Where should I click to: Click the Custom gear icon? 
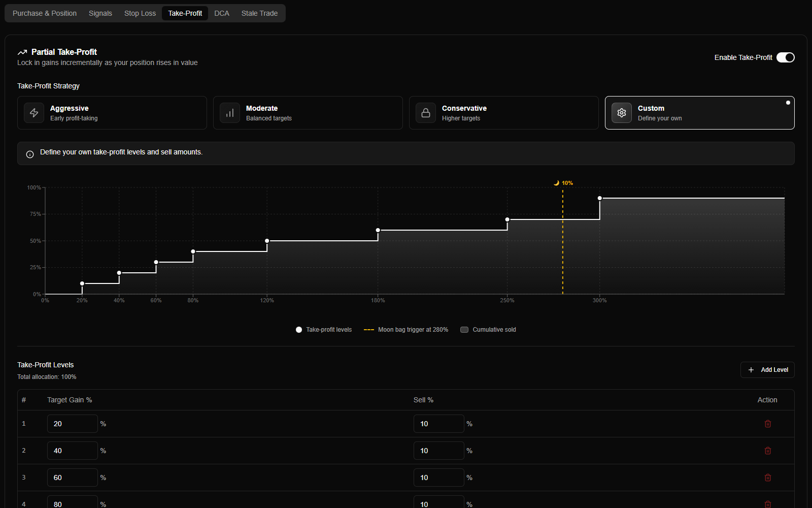pos(622,113)
